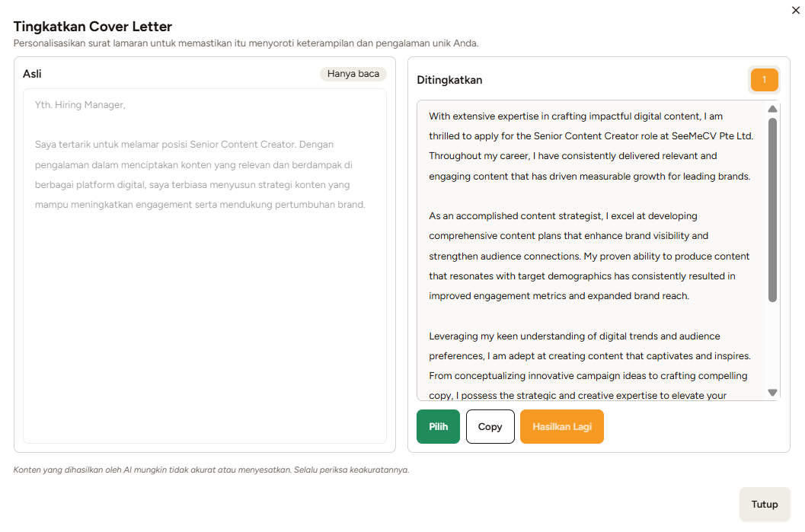Copy the enhanced cover letter
Image resolution: width=805 pixels, height=532 pixels.
[490, 426]
